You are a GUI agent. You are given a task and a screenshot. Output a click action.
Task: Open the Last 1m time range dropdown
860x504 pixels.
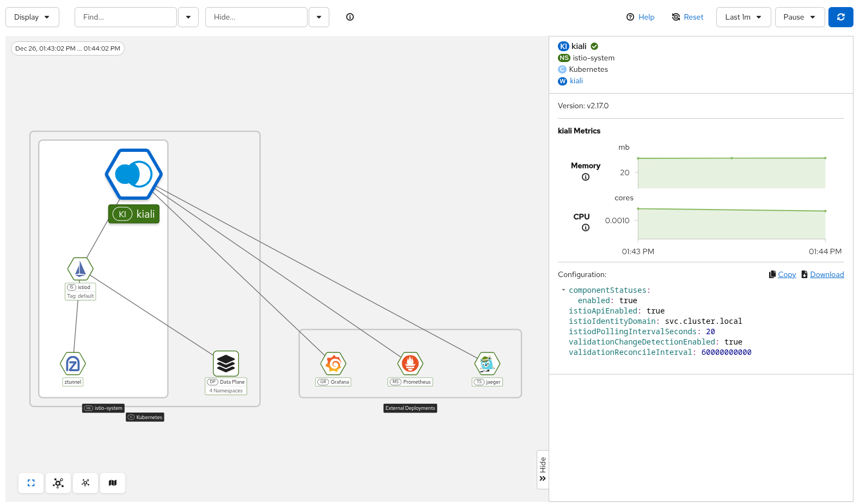[743, 17]
